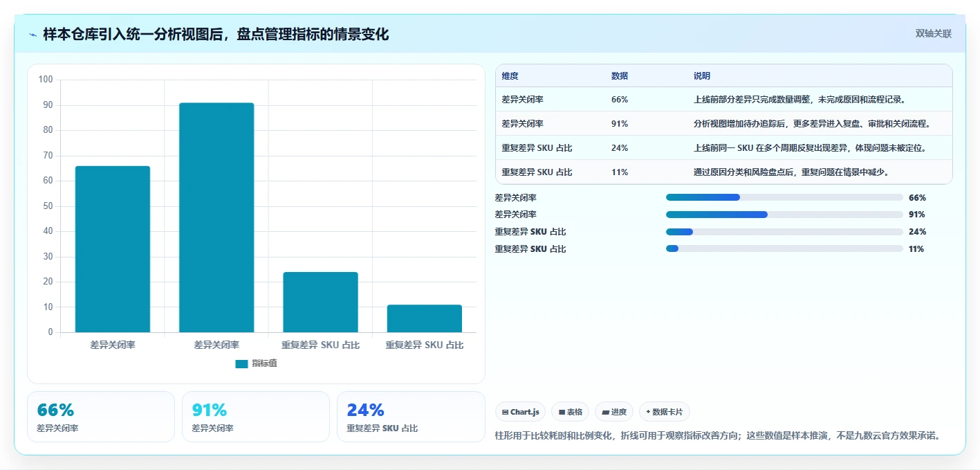Click 重复差异 SKU 占比 in the table's 11% row
This screenshot has width=980, height=470.
537,172
